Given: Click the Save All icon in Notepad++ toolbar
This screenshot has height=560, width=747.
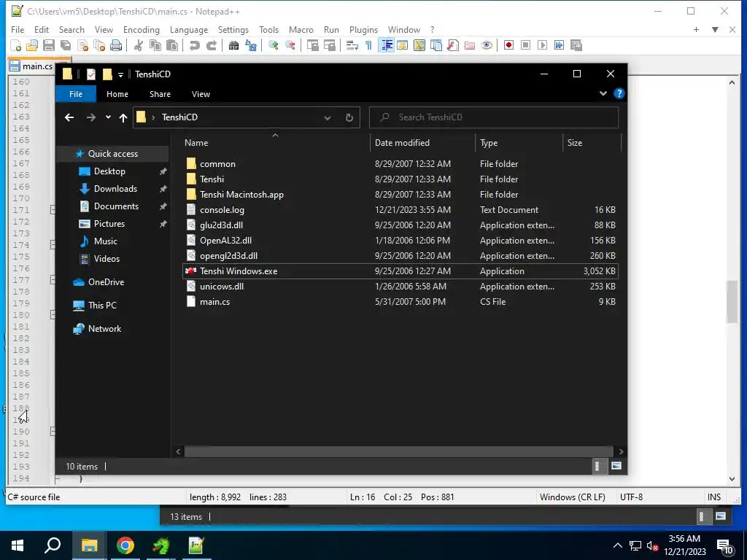Looking at the screenshot, I should coord(66,45).
